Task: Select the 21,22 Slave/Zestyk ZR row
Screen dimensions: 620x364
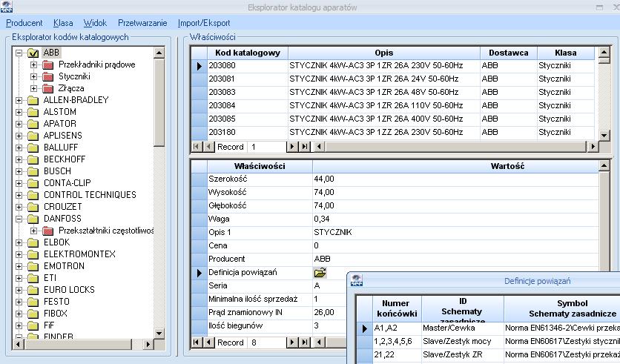Action: [x=488, y=355]
